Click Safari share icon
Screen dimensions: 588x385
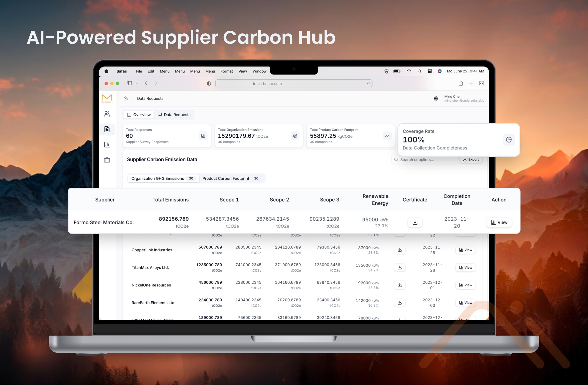[460, 83]
